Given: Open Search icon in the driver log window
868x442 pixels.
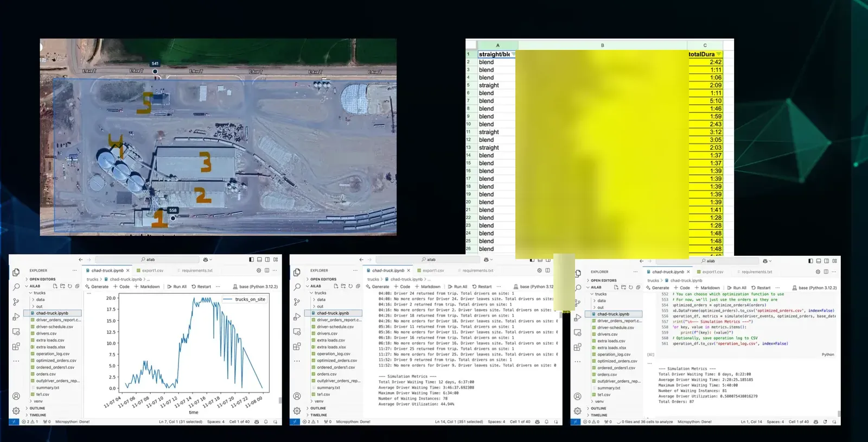Looking at the screenshot, I should 297,286.
